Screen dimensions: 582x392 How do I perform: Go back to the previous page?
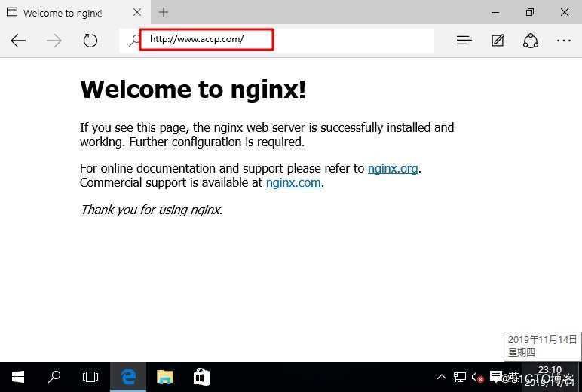(18, 41)
